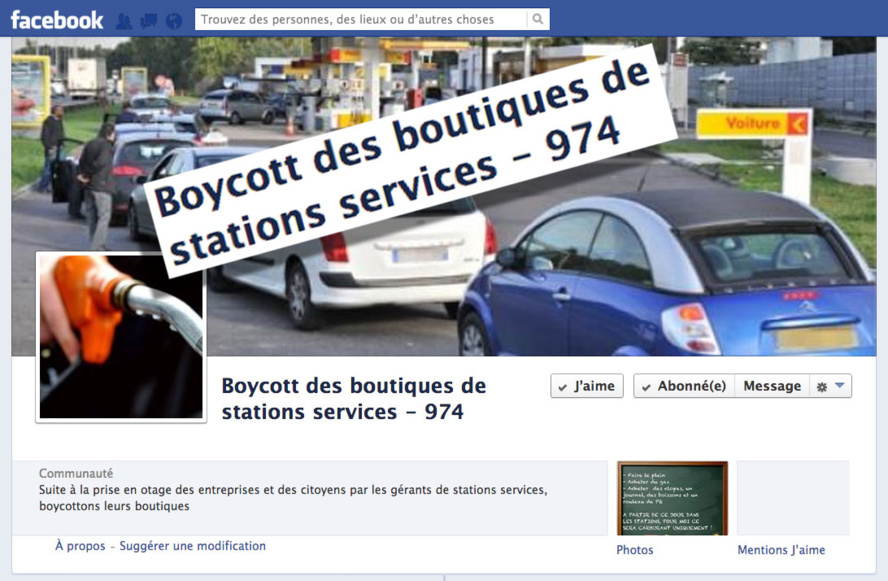This screenshot has height=581, width=888.
Task: Click Suggérer une modification link
Action: point(193,546)
